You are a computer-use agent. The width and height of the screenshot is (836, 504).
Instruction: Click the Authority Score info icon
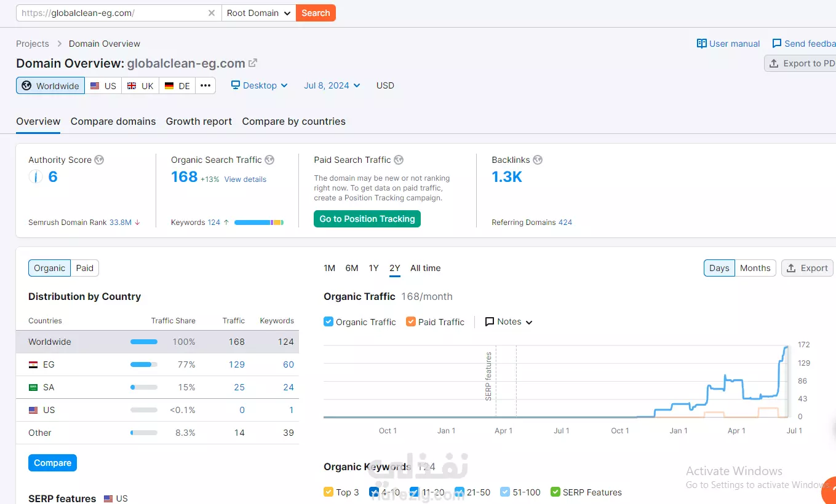[x=99, y=160]
